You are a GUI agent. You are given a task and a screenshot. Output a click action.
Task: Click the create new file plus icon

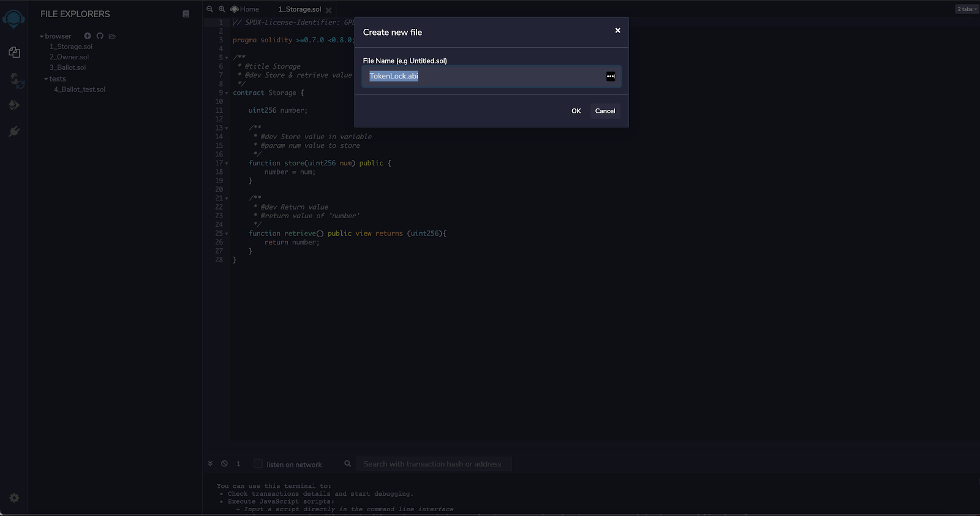coord(88,36)
